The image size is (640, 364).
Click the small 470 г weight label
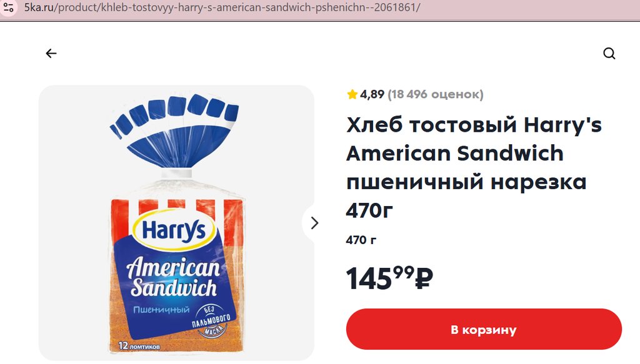click(361, 240)
